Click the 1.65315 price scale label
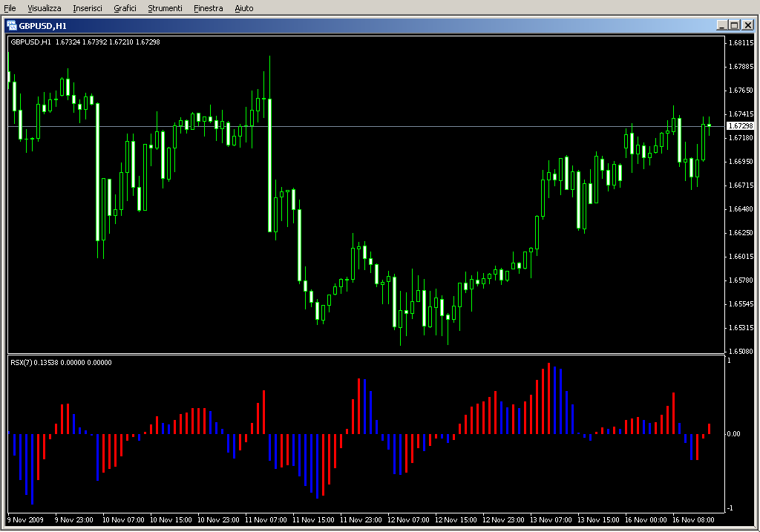The height and width of the screenshot is (532, 760). coord(741,327)
